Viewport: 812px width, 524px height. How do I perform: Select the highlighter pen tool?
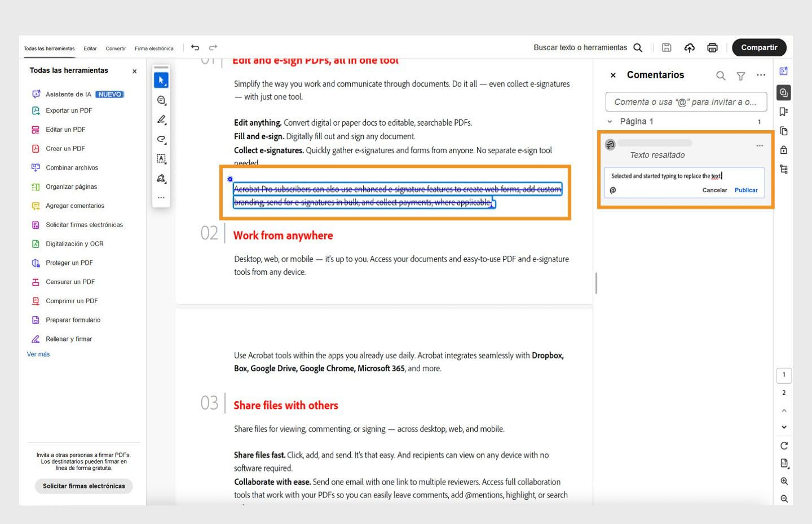(x=161, y=119)
